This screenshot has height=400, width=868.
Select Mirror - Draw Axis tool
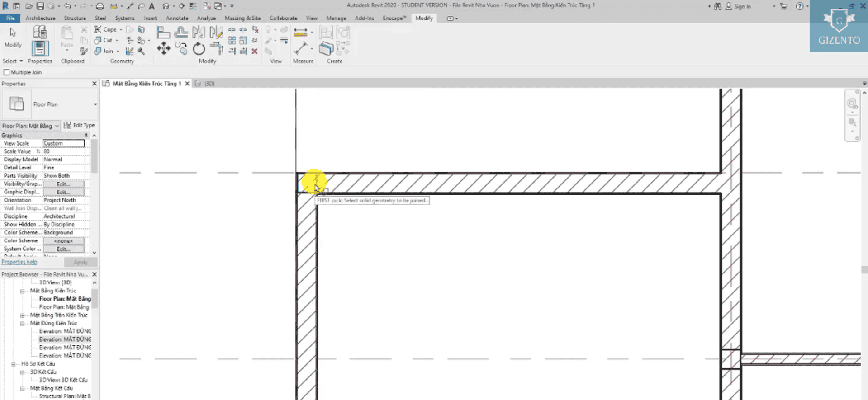216,32
